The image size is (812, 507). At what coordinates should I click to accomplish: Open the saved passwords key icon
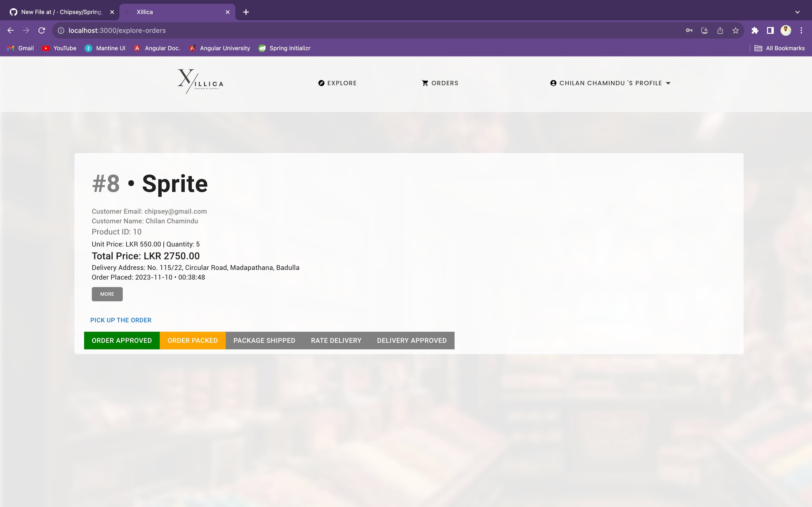(x=689, y=30)
